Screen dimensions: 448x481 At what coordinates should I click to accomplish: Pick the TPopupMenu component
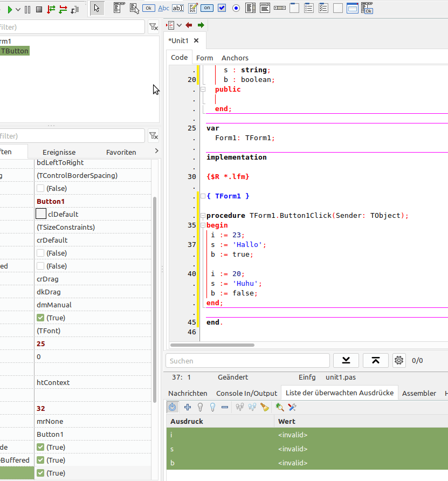[x=134, y=8]
